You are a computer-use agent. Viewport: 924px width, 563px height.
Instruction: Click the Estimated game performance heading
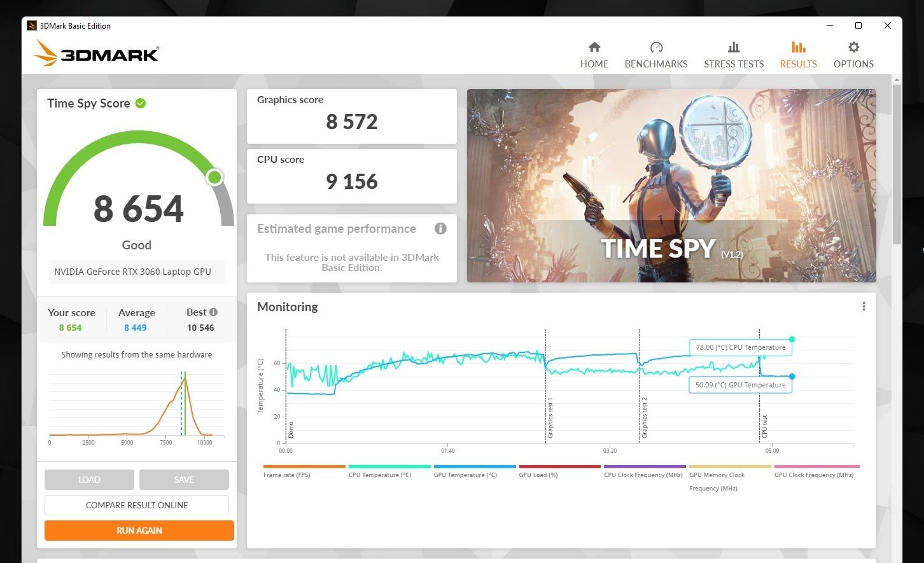click(x=337, y=229)
